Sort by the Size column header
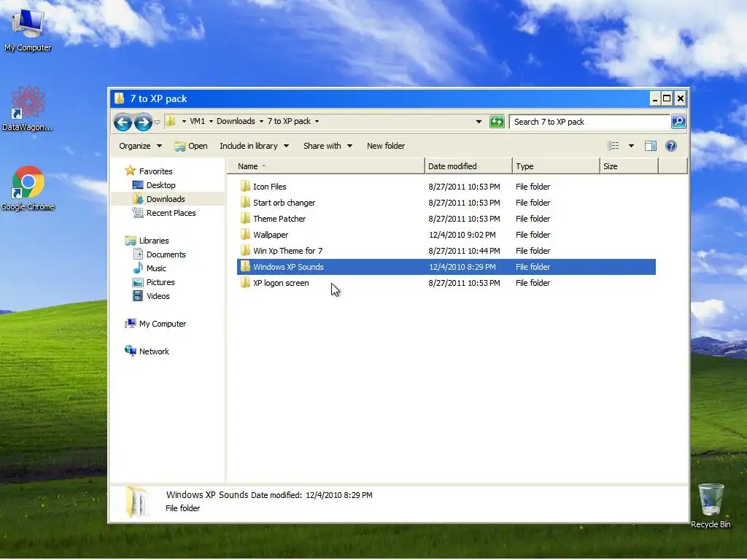The width and height of the screenshot is (747, 560). coord(629,166)
